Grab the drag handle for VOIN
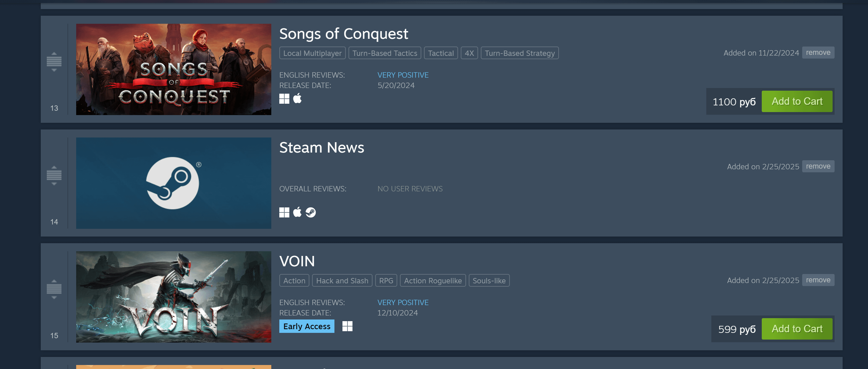The image size is (868, 369). (54, 289)
